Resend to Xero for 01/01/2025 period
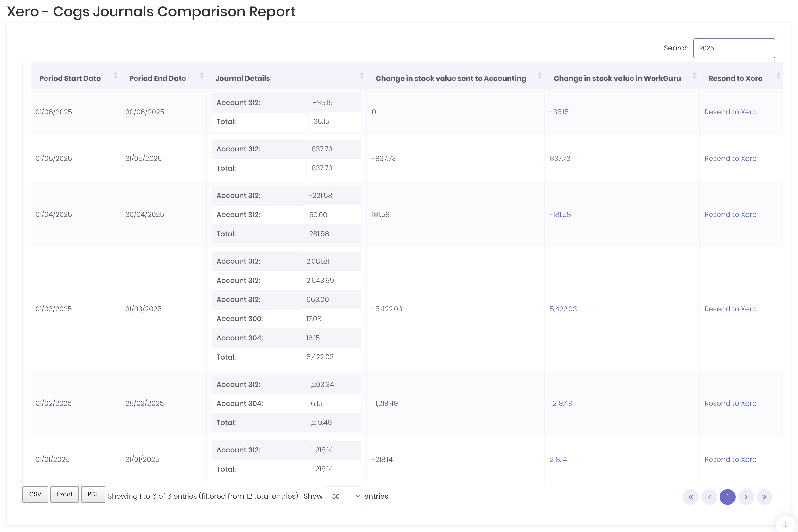This screenshot has width=798, height=532. (730, 459)
